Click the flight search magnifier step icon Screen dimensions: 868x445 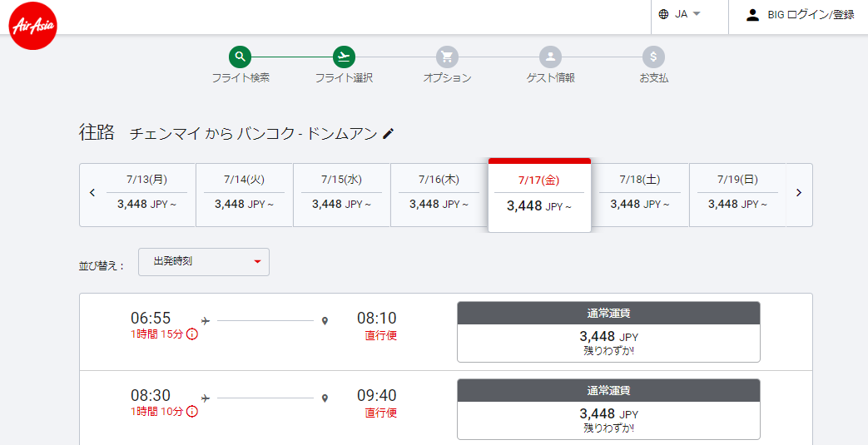pyautogui.click(x=240, y=57)
